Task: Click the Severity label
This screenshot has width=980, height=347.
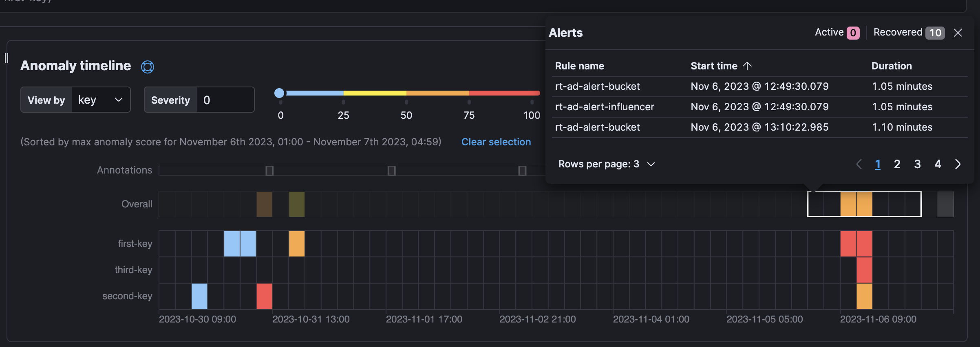Action: pyautogui.click(x=170, y=100)
